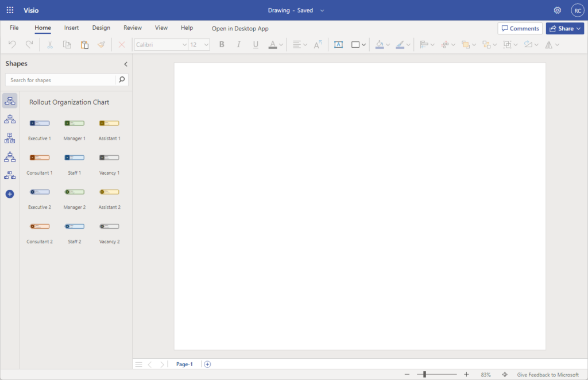Select the Text Box tool

[338, 45]
